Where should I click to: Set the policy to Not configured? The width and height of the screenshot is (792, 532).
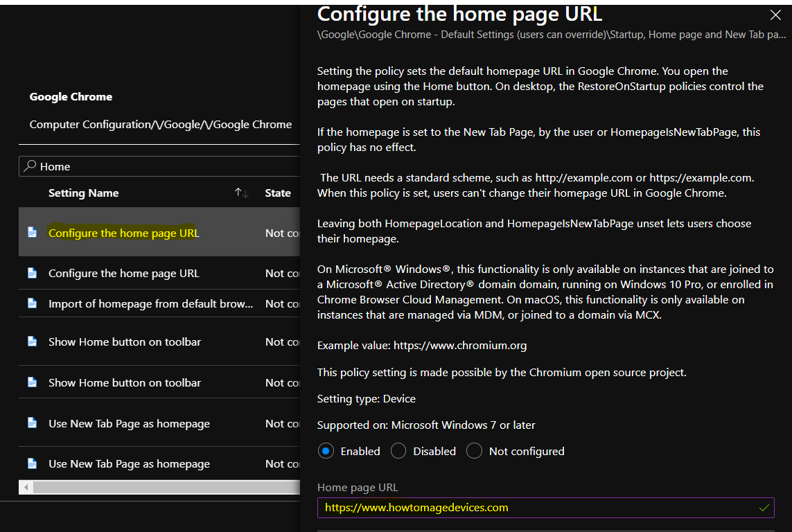click(x=474, y=451)
